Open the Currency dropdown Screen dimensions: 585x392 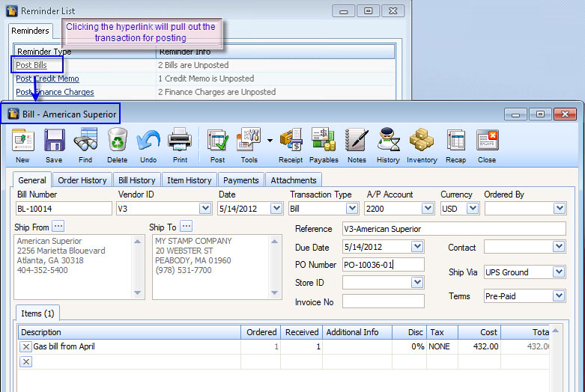point(473,208)
